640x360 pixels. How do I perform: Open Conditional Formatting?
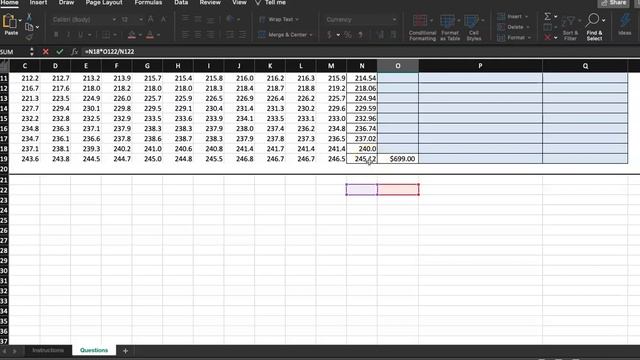(422, 27)
